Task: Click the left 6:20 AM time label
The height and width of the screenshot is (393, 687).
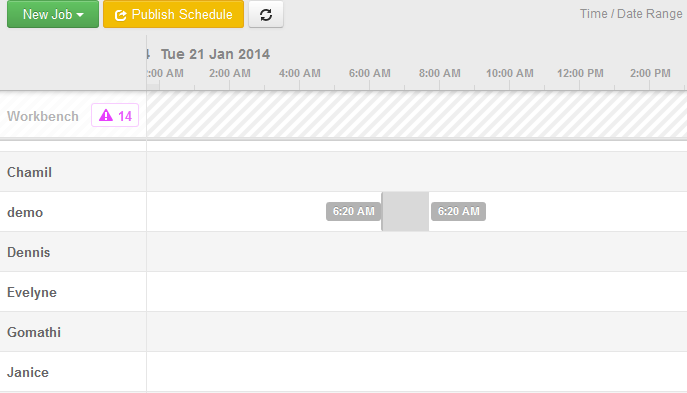Action: click(354, 212)
